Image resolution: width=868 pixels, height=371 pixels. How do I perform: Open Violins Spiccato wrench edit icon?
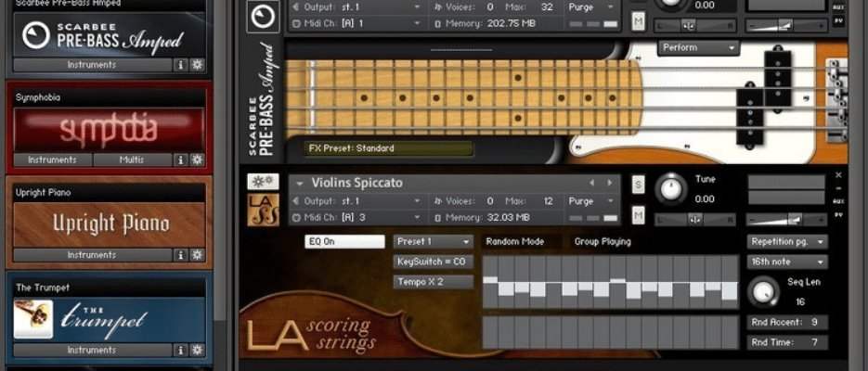pyautogui.click(x=263, y=182)
